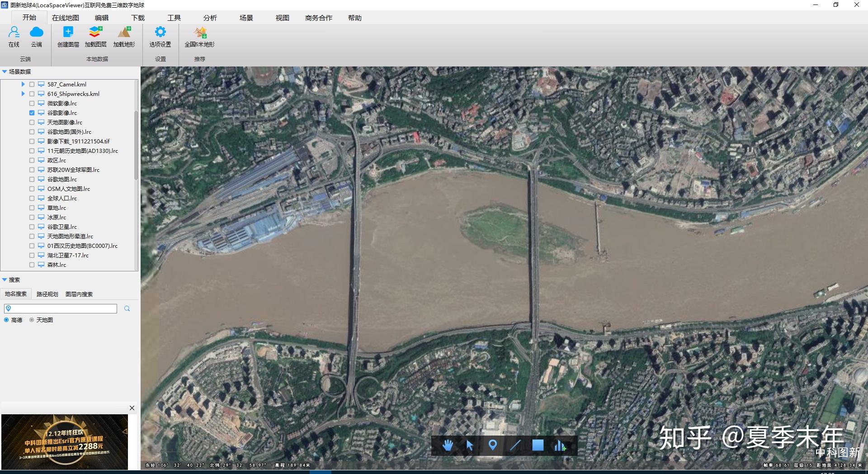This screenshot has height=474, width=868.
Task: Open the 帮助 ribbon tab
Action: [355, 18]
